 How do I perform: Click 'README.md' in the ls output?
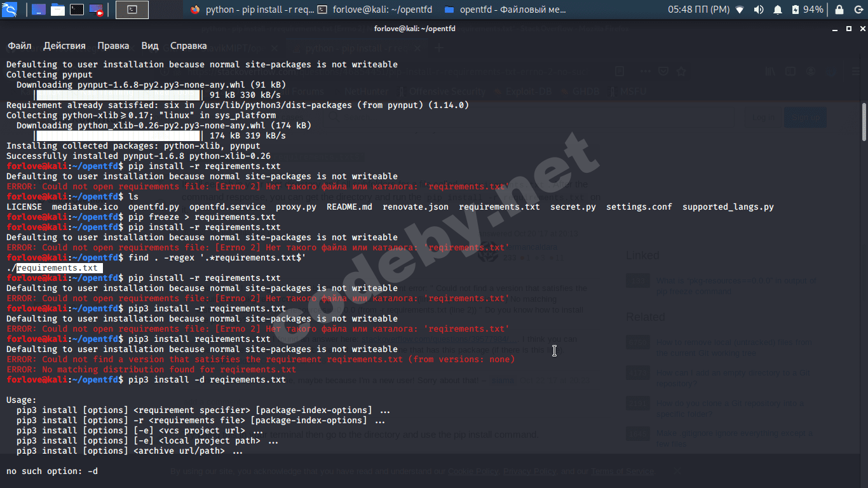349,207
